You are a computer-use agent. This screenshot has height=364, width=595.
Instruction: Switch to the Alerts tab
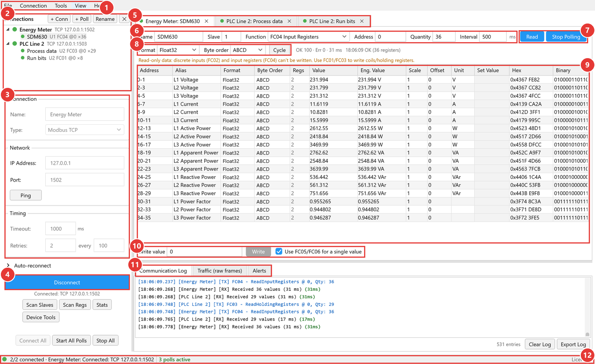(x=259, y=271)
